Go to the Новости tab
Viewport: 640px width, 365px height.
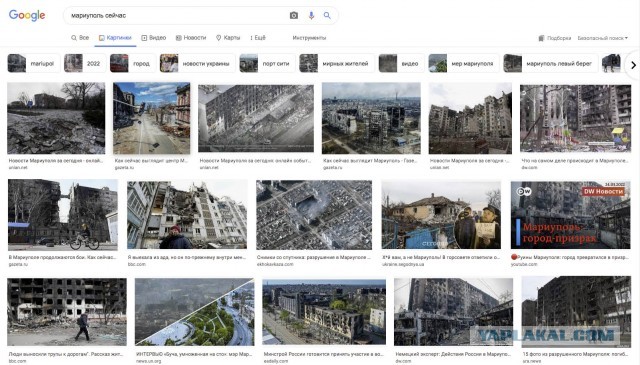click(191, 38)
